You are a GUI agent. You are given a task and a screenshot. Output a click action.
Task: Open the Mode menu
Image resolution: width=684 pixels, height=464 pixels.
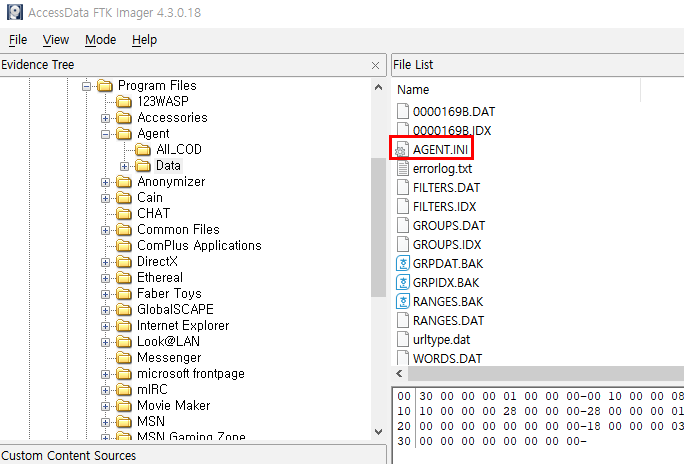(100, 40)
